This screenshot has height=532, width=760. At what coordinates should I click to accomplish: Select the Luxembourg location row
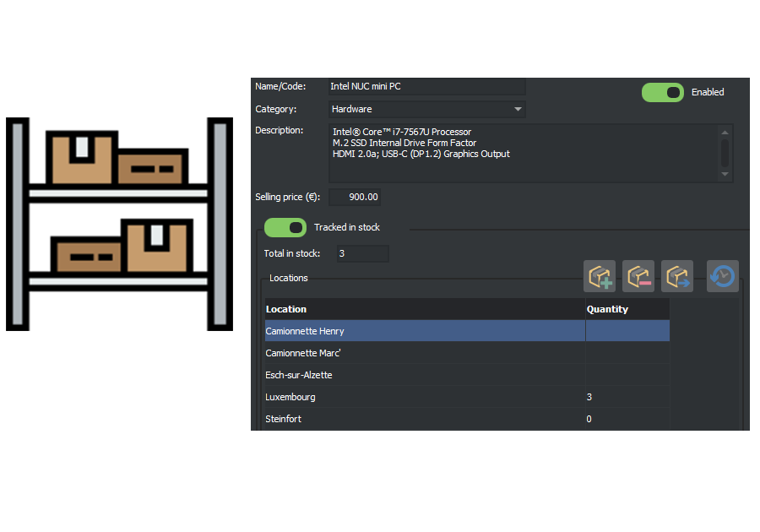pyautogui.click(x=467, y=397)
